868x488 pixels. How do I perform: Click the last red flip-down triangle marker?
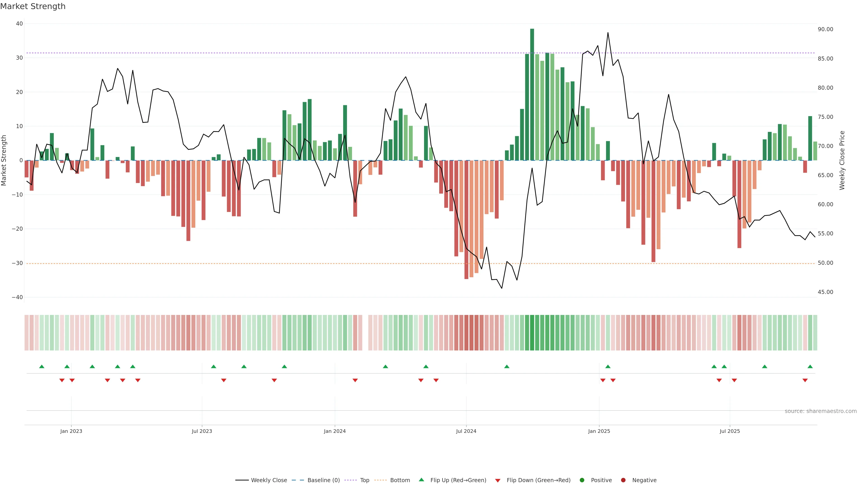[x=805, y=380]
